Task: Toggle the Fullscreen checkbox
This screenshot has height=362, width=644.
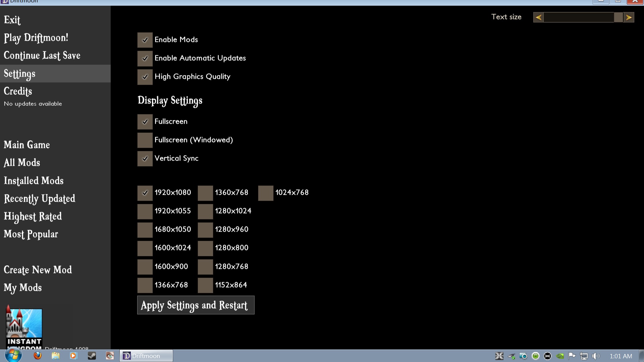Action: point(145,122)
